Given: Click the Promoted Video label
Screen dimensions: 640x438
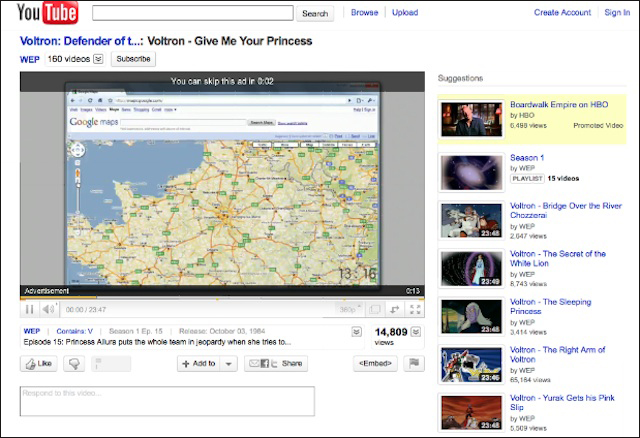Looking at the screenshot, I should click(598, 125).
